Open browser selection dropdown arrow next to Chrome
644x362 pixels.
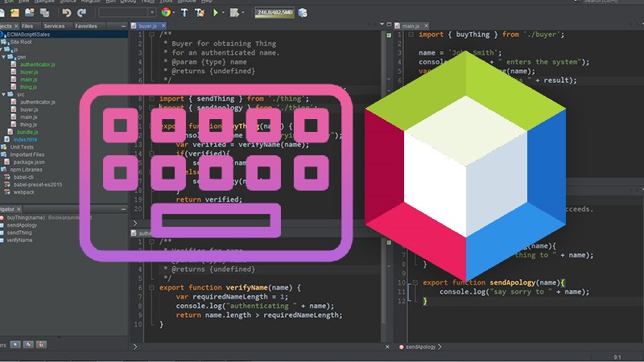[x=174, y=13]
